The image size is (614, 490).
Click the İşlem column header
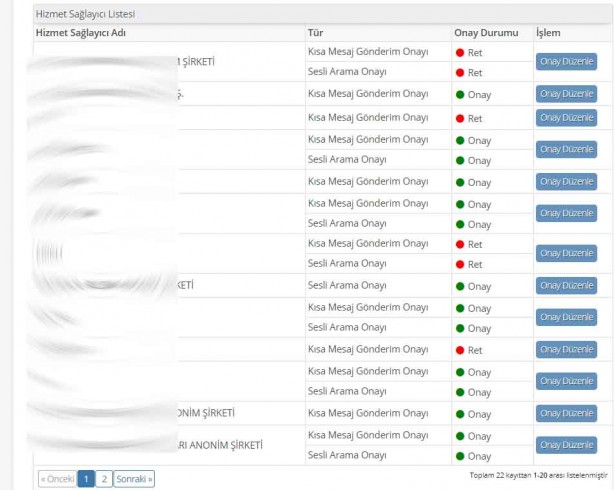(548, 33)
